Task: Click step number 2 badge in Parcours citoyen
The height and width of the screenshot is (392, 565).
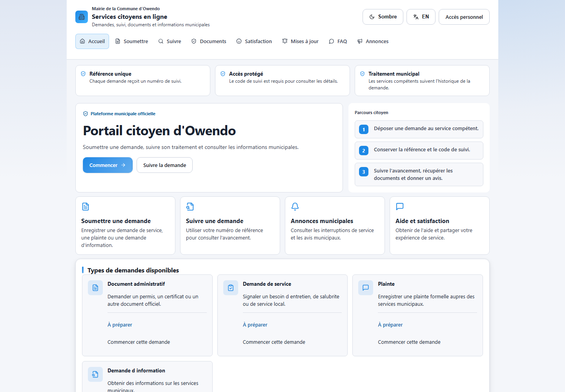Action: pyautogui.click(x=364, y=151)
